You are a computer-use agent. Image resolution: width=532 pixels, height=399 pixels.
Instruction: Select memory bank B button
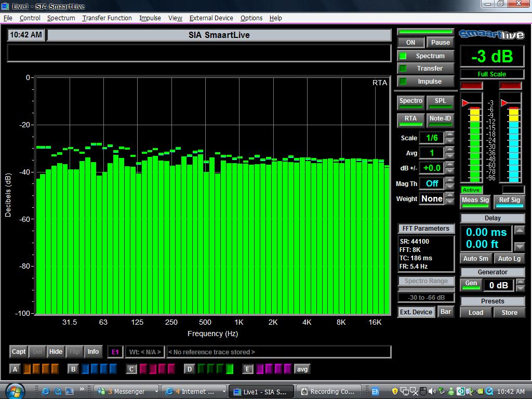pos(73,369)
